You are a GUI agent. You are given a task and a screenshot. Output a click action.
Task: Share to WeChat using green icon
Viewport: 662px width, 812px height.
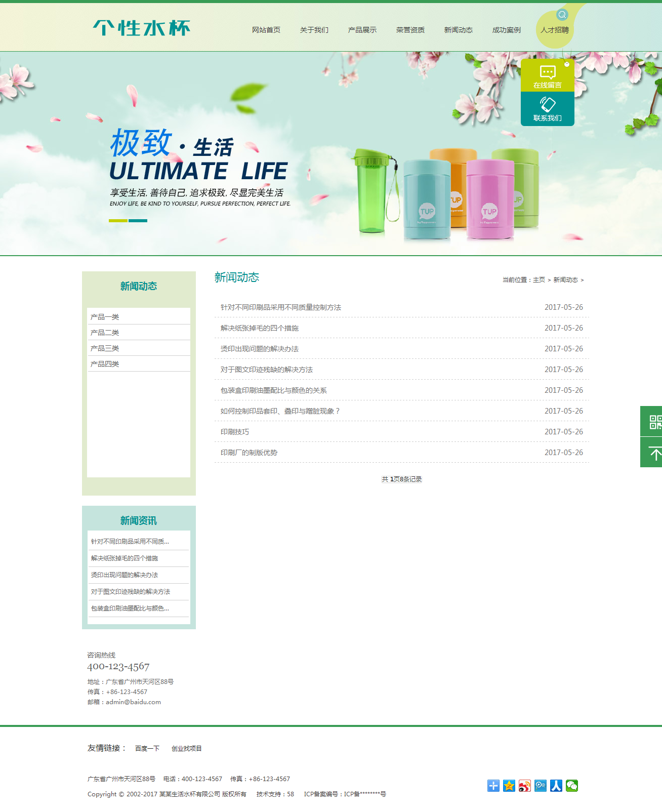572,786
